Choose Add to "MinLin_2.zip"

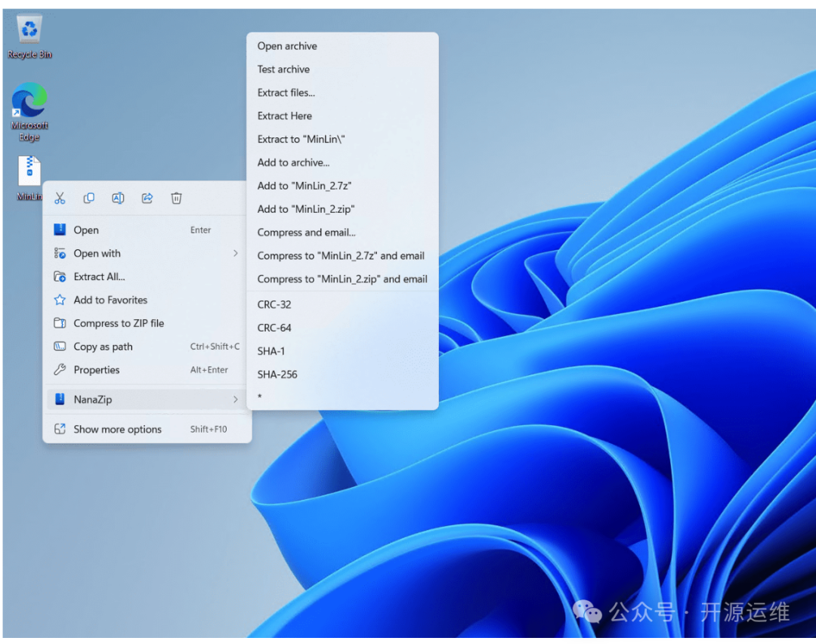tap(342, 209)
